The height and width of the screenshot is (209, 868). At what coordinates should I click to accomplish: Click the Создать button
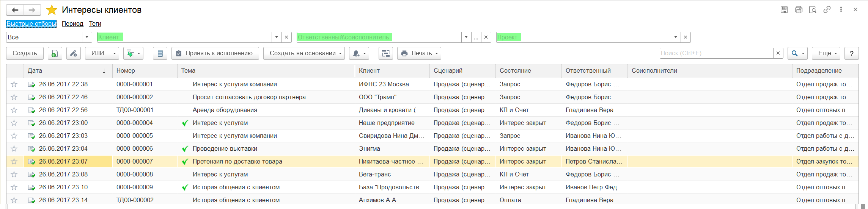coord(25,53)
